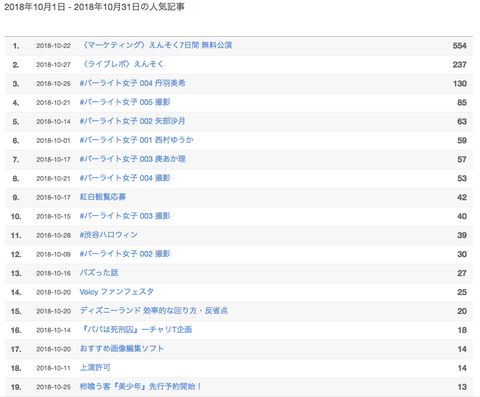Image resolution: width=480 pixels, height=397 pixels.
Task: Open the article 〈マーケティング〉えんそく7日間 無料公演
Action: coord(156,45)
